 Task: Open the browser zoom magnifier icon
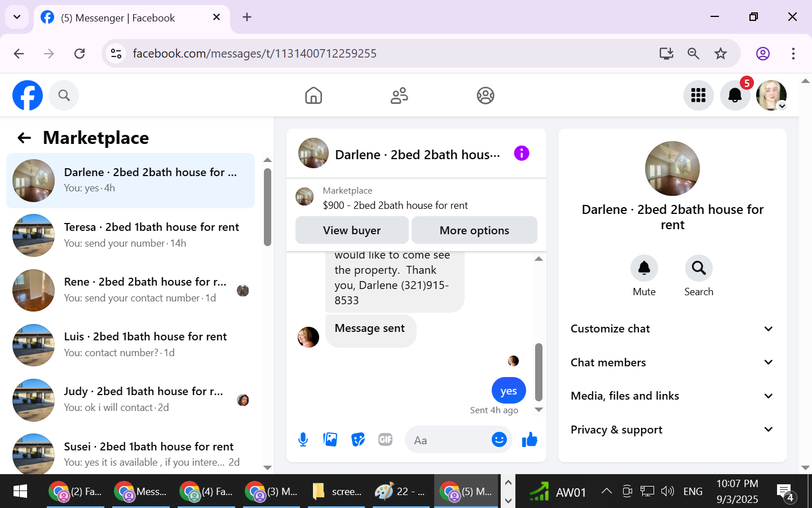[694, 54]
